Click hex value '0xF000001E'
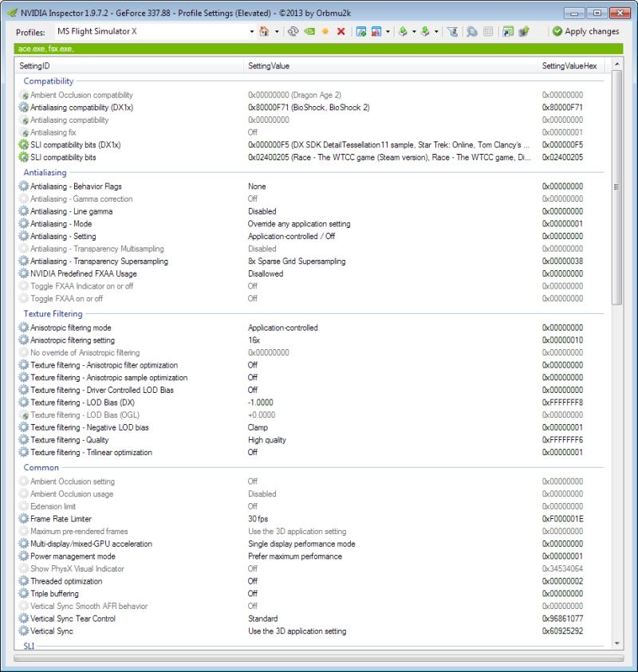This screenshot has width=638, height=672. pos(562,519)
